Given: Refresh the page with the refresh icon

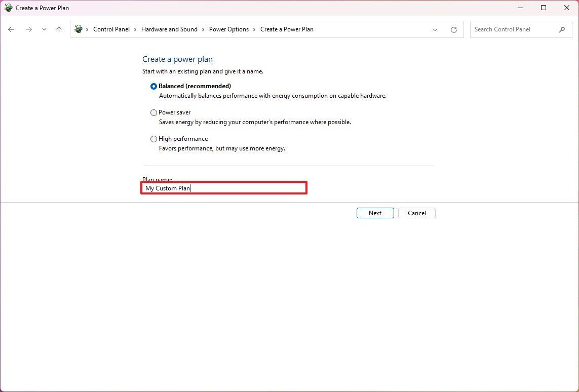Looking at the screenshot, I should coord(453,29).
